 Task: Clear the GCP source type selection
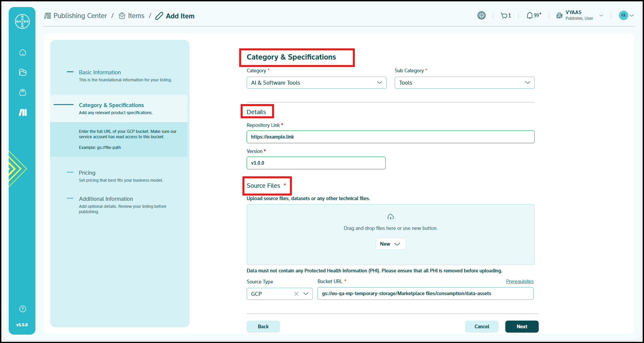point(296,294)
